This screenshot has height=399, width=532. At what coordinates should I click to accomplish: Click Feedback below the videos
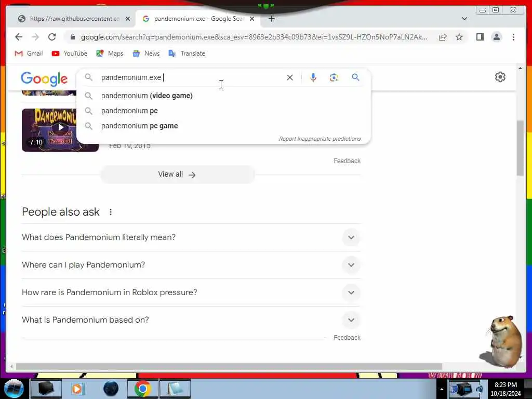coord(347,161)
